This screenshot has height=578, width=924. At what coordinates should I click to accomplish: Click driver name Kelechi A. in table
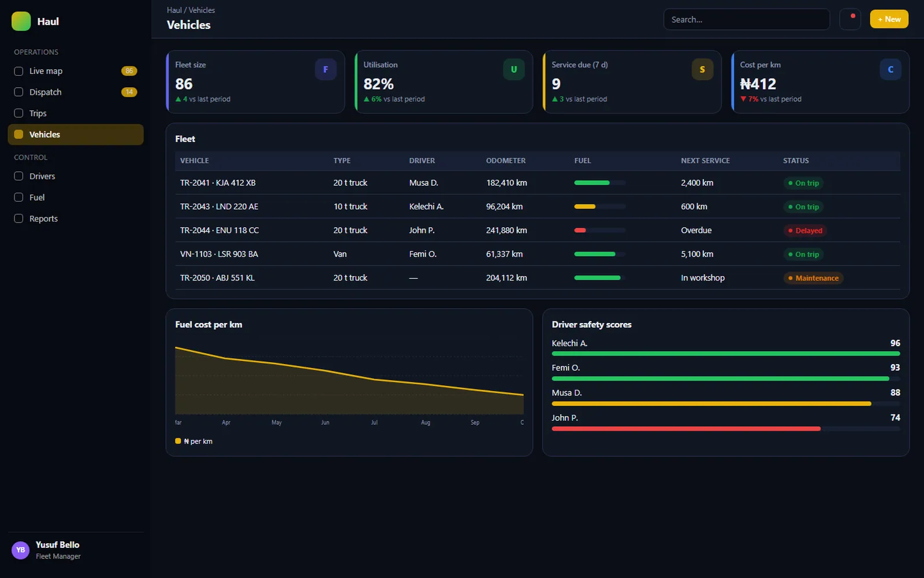point(426,206)
